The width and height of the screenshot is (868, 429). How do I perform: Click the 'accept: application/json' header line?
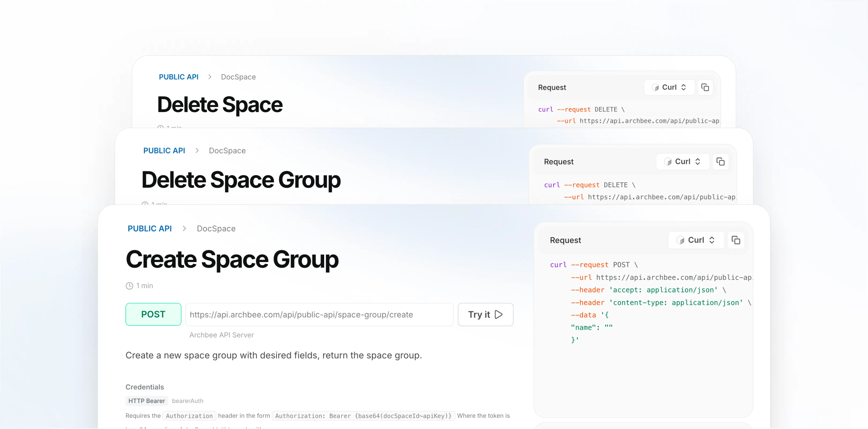pos(648,290)
